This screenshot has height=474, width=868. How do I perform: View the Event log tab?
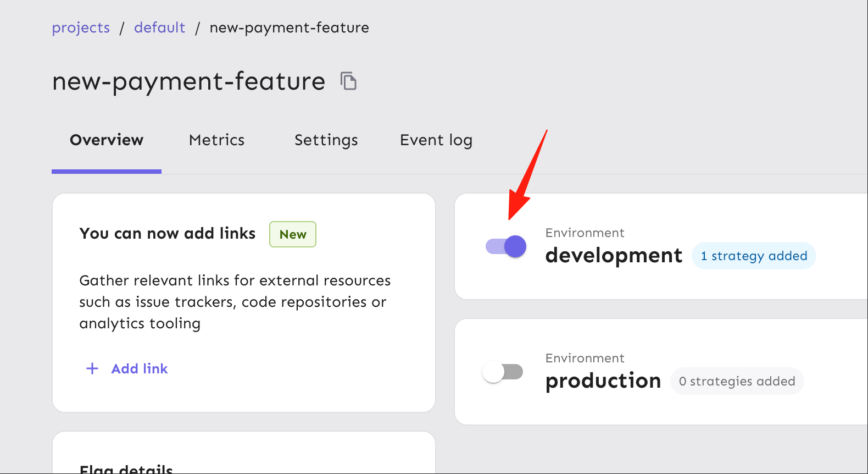point(436,140)
